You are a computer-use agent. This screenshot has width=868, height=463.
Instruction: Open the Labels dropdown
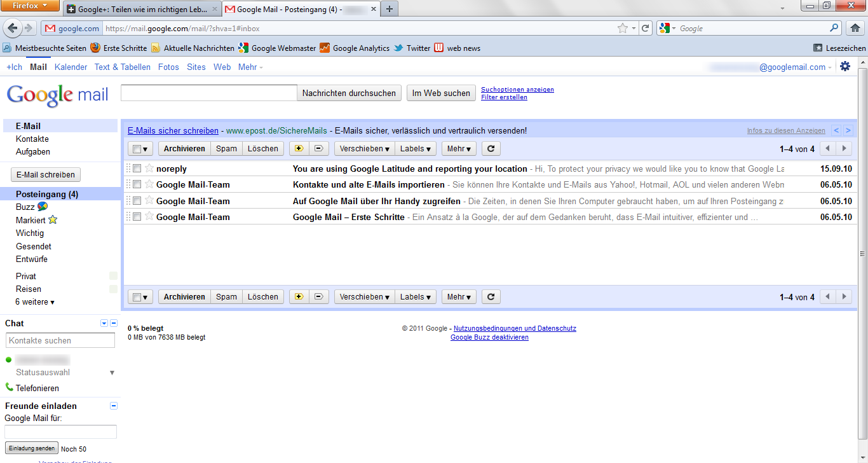coord(416,148)
